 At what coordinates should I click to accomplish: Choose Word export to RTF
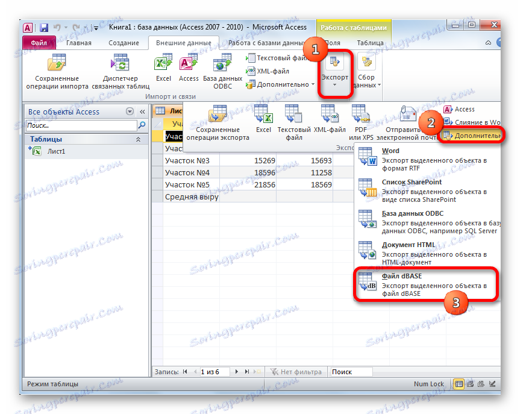(x=428, y=160)
